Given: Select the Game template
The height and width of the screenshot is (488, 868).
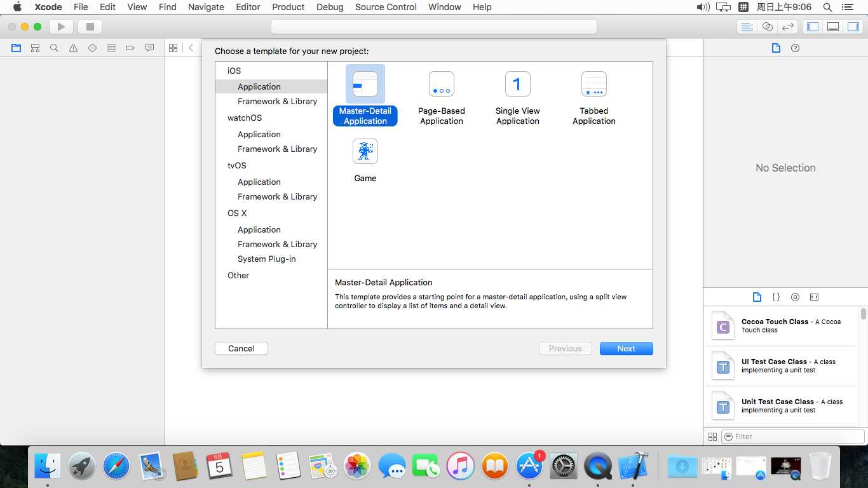Looking at the screenshot, I should (365, 161).
